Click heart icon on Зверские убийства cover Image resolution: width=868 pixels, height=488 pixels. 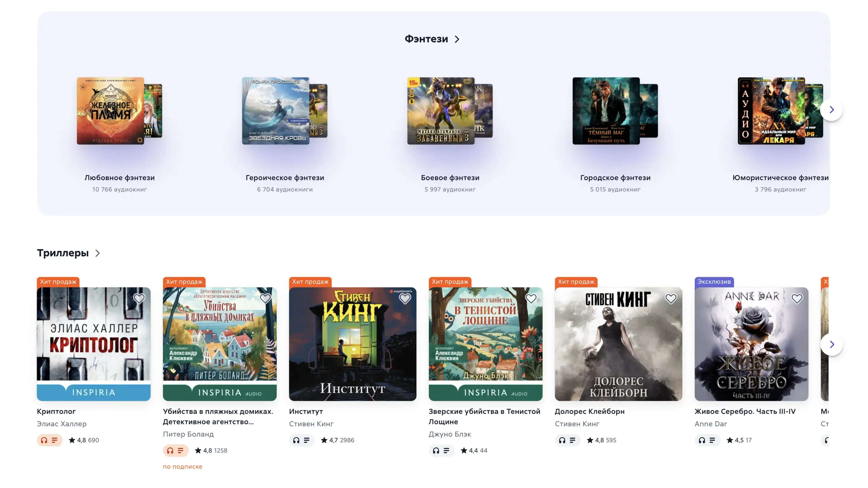(x=531, y=299)
